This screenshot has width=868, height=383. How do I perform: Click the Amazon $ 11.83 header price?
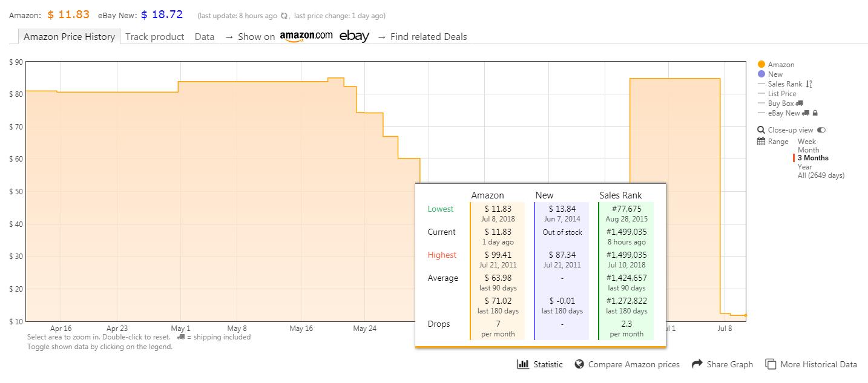click(x=69, y=15)
